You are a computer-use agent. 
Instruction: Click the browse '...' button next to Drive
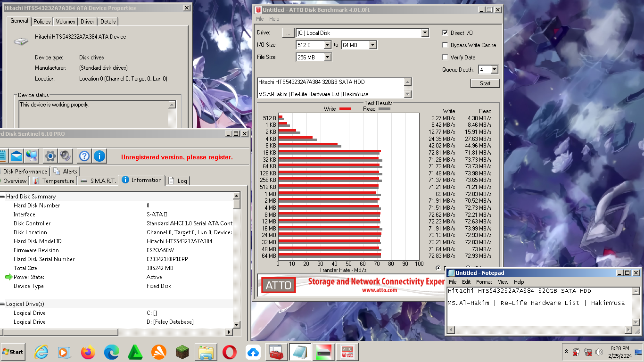288,33
